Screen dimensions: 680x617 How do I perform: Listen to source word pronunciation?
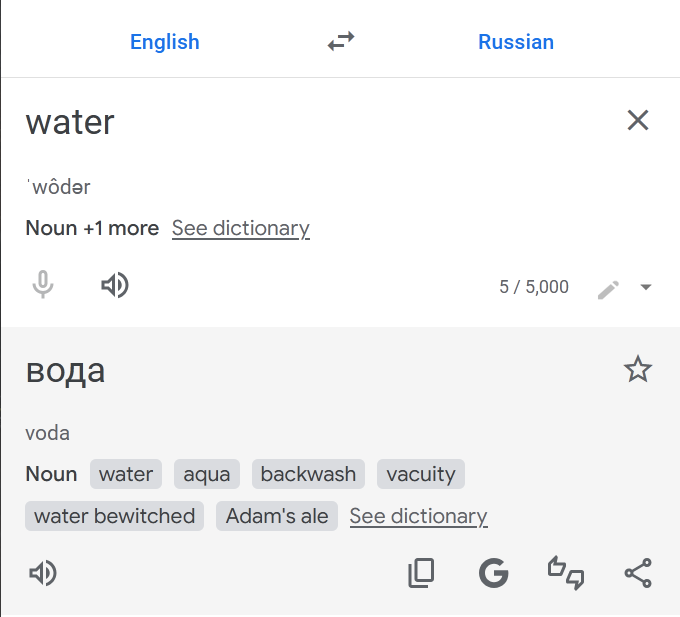(115, 286)
